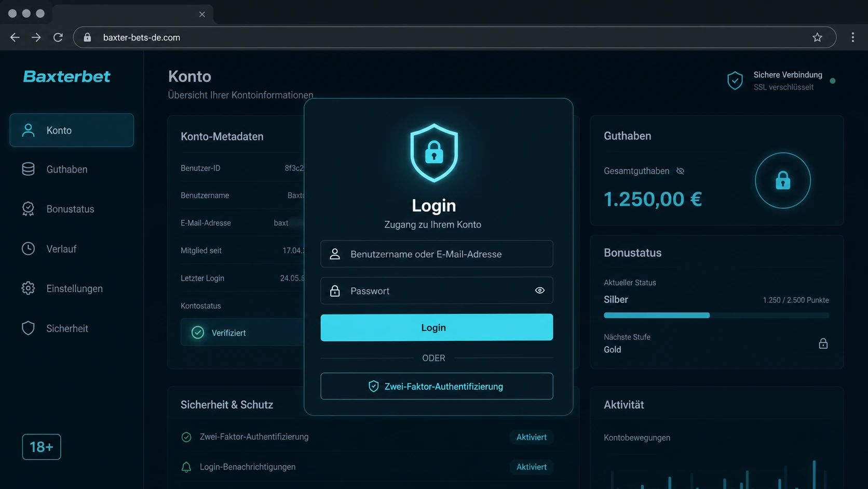Click the Konto-Metadaten heading

pos(222,136)
